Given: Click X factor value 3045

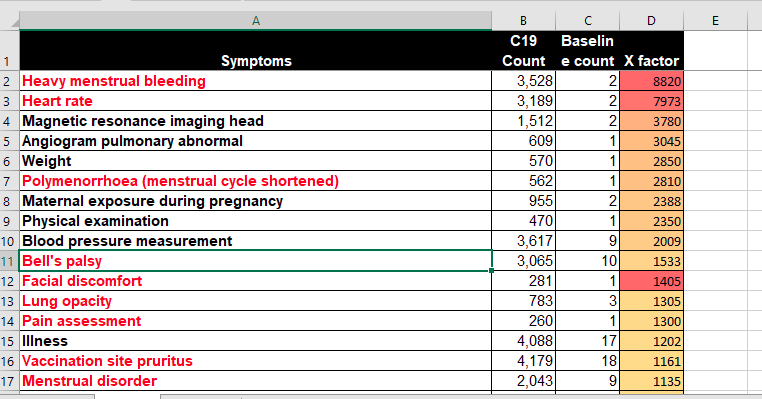Looking at the screenshot, I should click(x=651, y=141).
